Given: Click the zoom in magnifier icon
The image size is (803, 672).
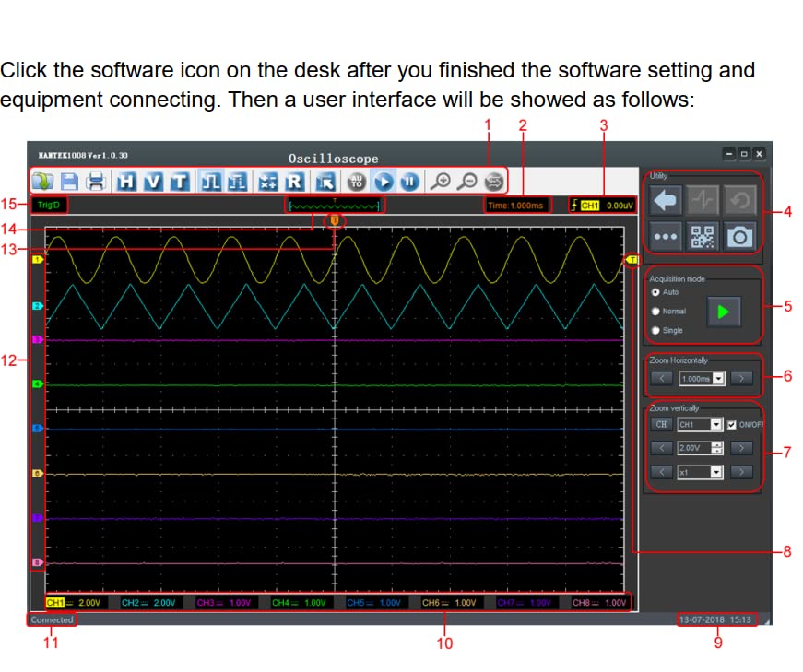Looking at the screenshot, I should coord(443,181).
